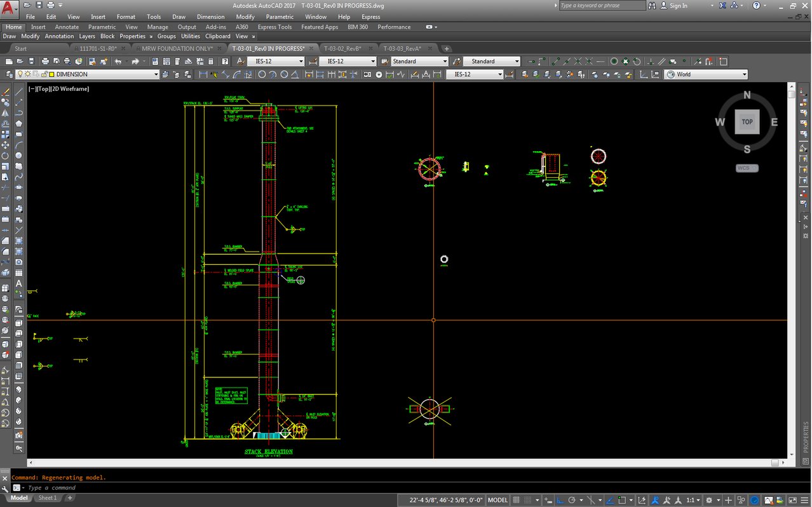Open the Express menu
Screen dimensions: 812x507
[x=371, y=17]
